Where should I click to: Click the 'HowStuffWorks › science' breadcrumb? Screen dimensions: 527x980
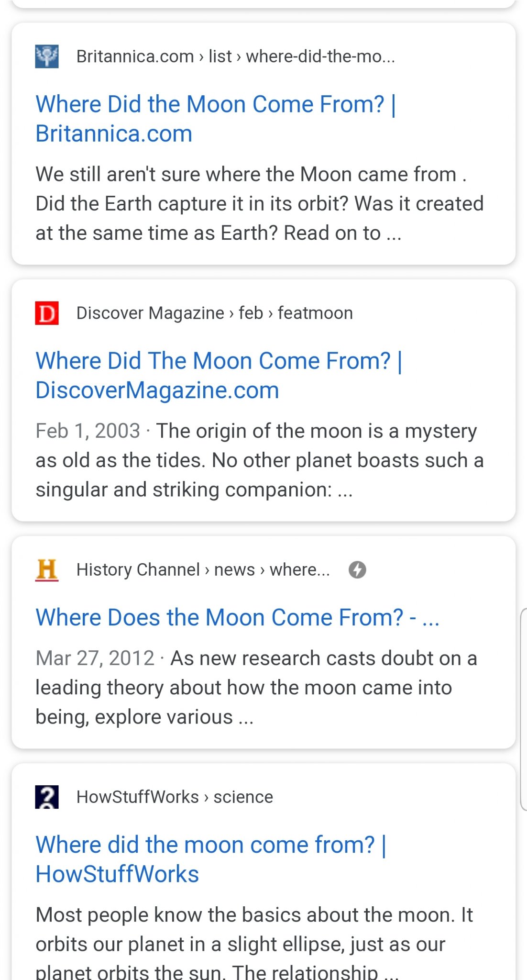point(175,797)
